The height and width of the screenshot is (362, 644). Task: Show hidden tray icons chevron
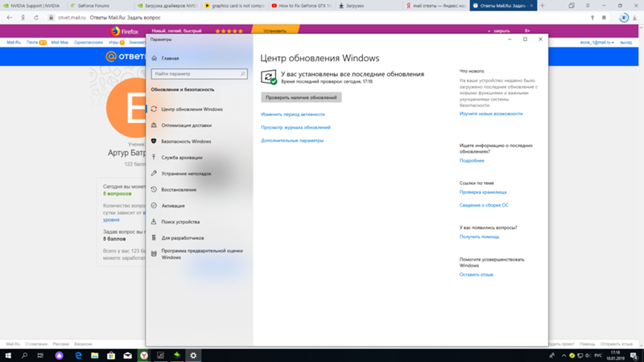point(564,356)
